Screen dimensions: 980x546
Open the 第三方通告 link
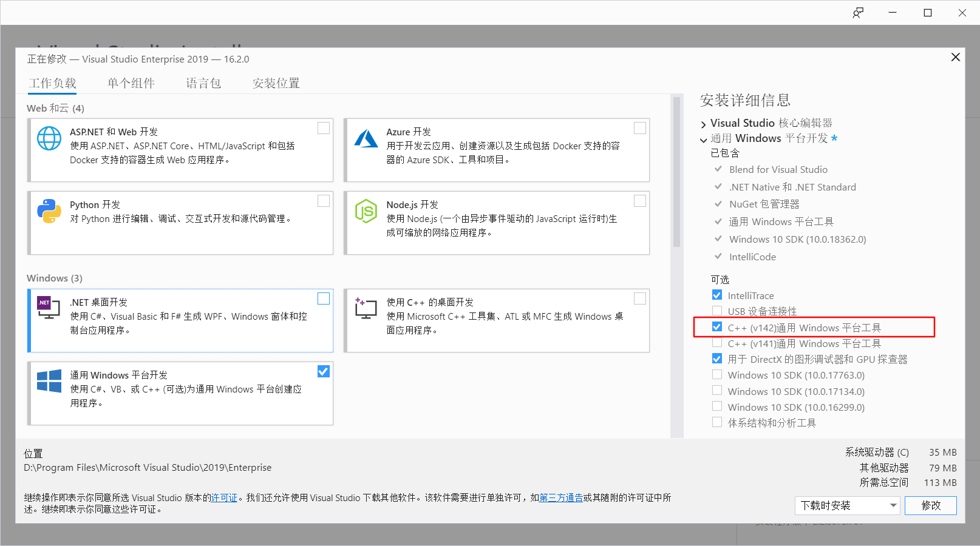click(561, 497)
